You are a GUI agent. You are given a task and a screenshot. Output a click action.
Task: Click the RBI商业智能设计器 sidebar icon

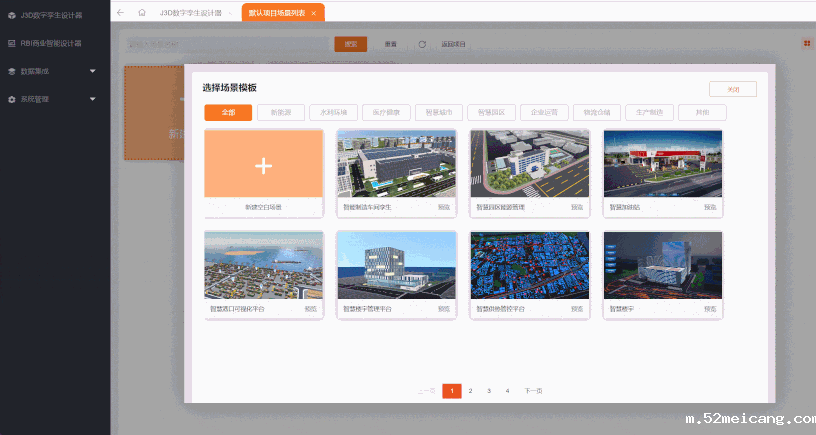coord(11,43)
